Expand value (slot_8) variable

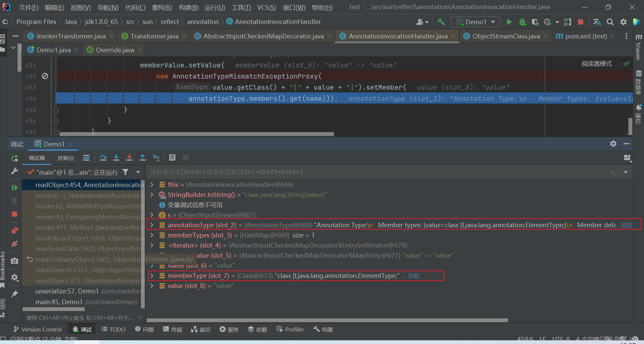(x=152, y=286)
